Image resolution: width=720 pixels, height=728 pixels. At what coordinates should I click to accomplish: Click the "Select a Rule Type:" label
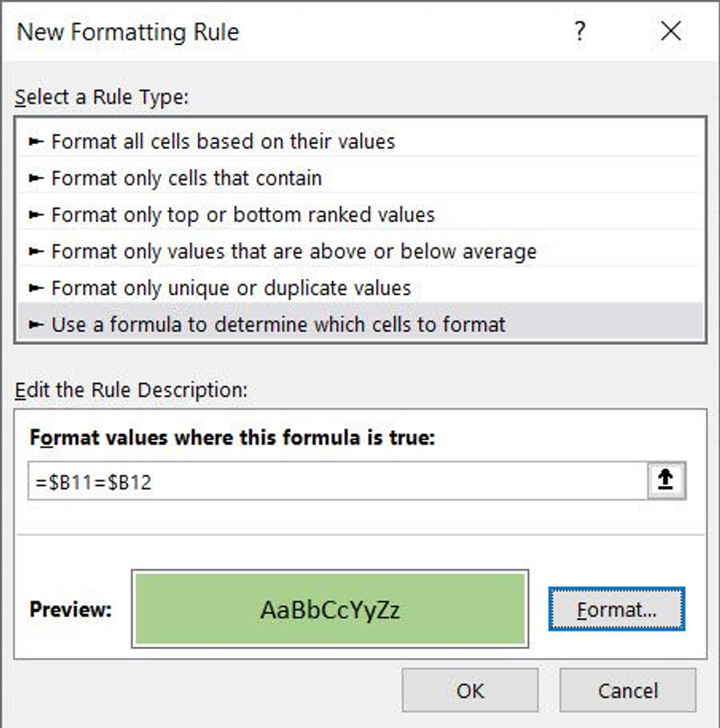[101, 97]
